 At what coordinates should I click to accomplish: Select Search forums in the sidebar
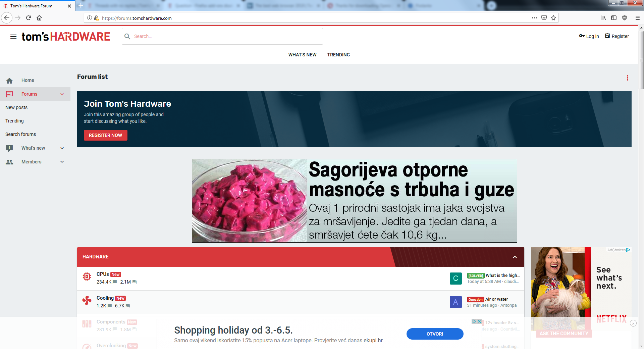click(x=20, y=134)
